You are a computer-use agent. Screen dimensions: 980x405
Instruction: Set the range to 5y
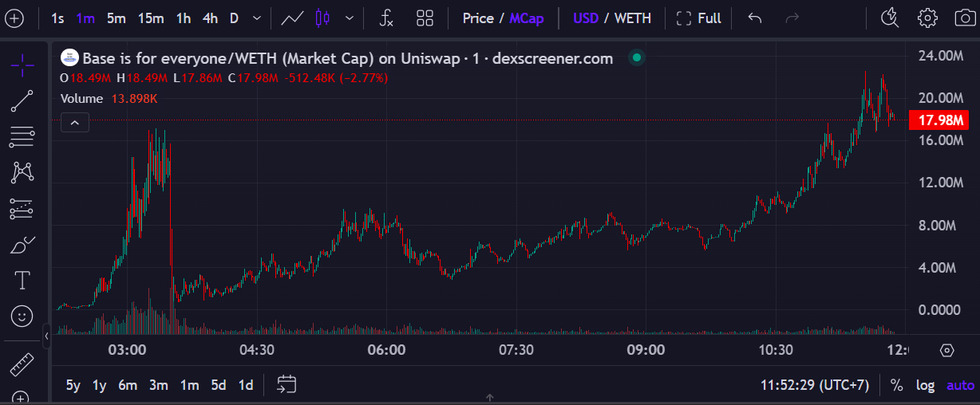[x=73, y=385]
